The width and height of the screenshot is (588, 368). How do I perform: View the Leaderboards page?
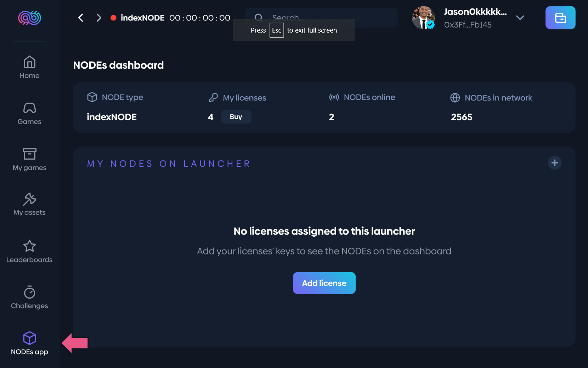click(29, 251)
